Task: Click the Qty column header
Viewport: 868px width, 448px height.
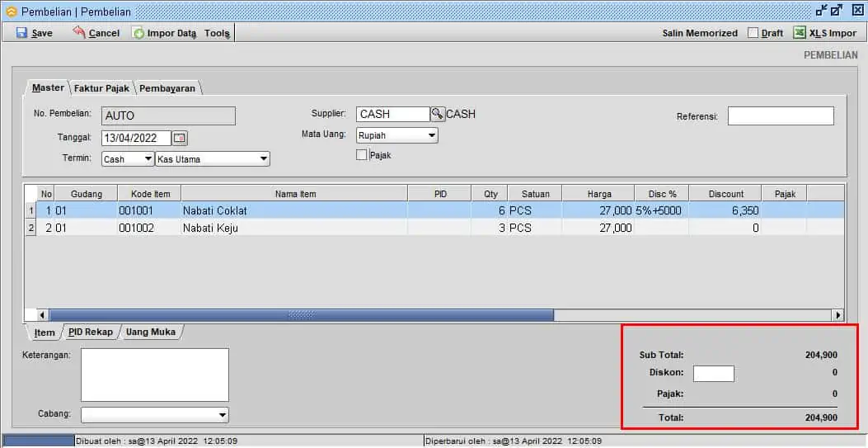Action: point(490,194)
